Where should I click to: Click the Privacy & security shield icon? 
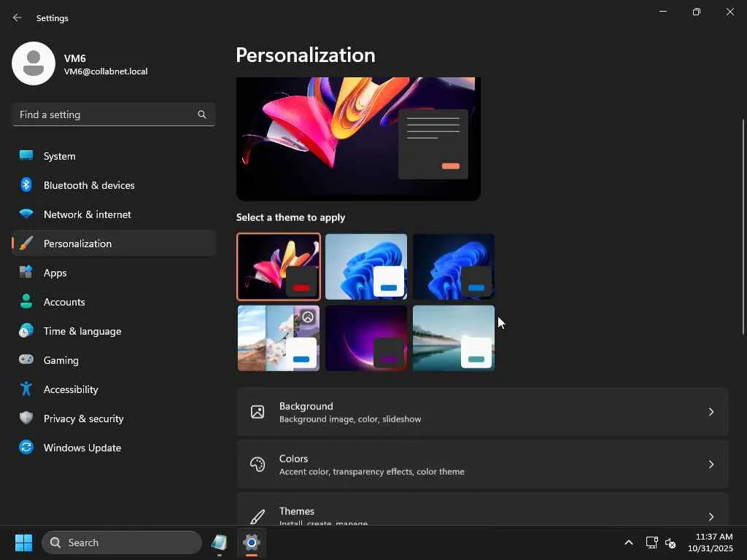(x=26, y=418)
